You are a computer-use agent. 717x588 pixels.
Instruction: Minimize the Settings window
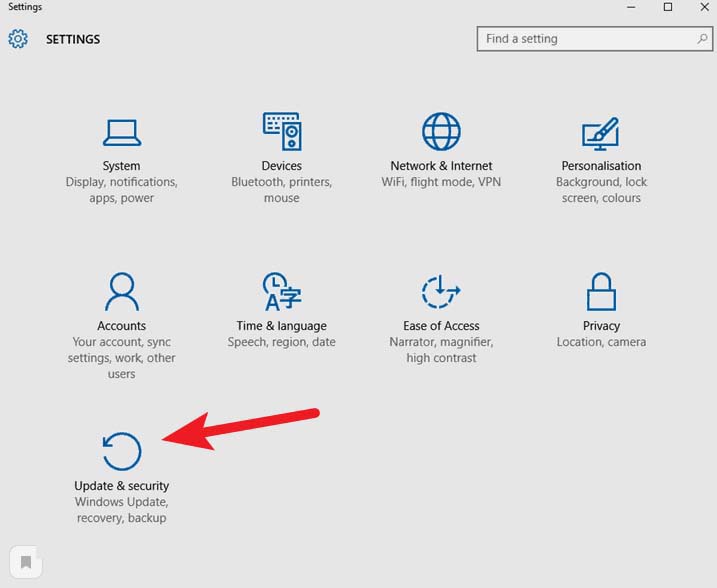(631, 7)
